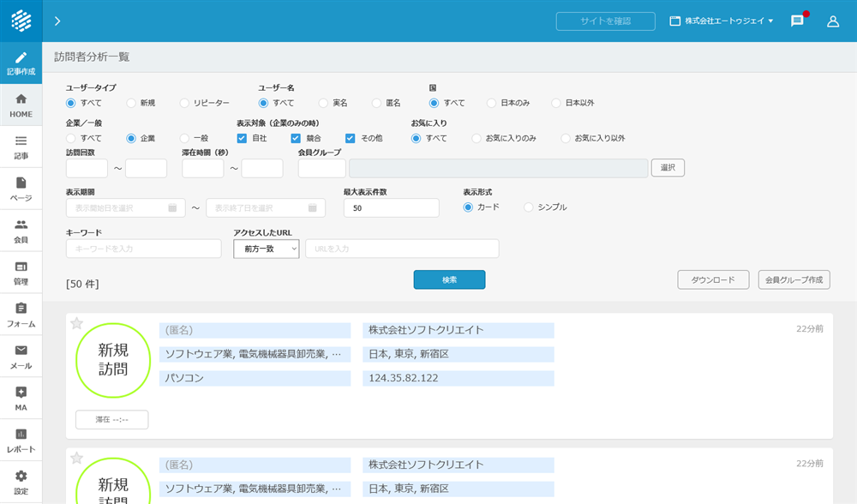Select the 匿名 user name radio

376,103
